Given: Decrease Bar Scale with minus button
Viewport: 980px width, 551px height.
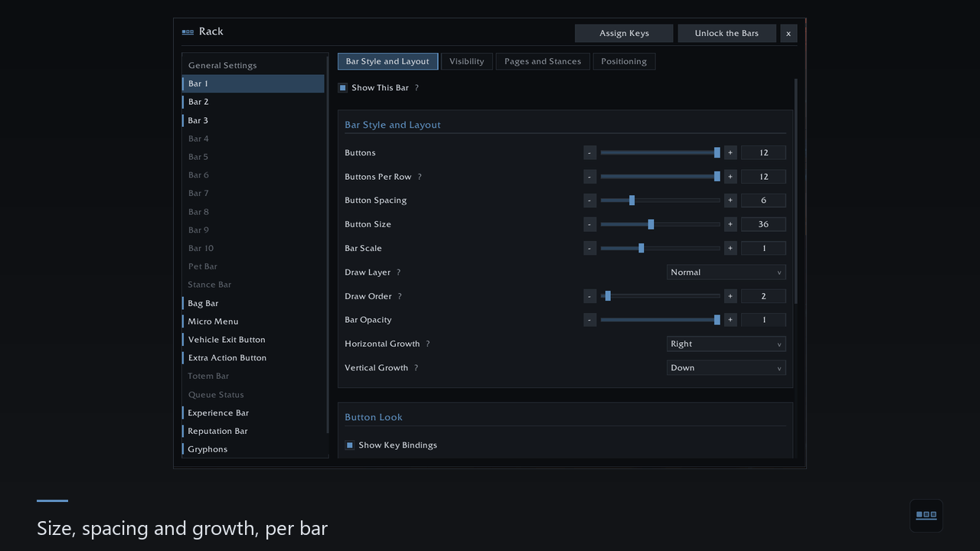Looking at the screenshot, I should [590, 248].
